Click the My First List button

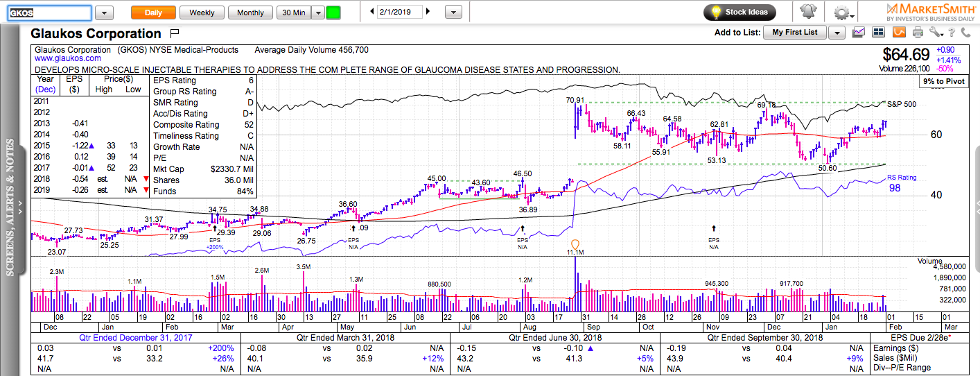795,32
